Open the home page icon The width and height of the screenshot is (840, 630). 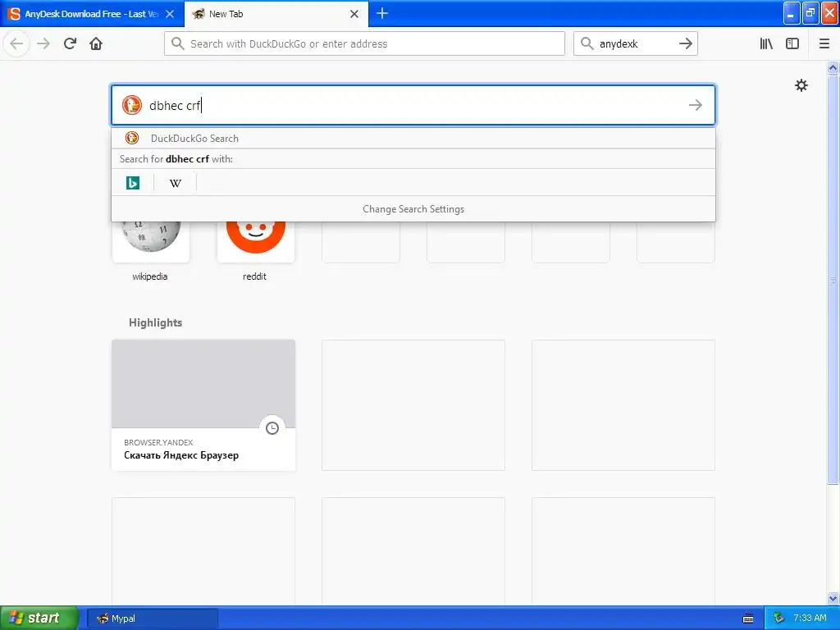[96, 43]
